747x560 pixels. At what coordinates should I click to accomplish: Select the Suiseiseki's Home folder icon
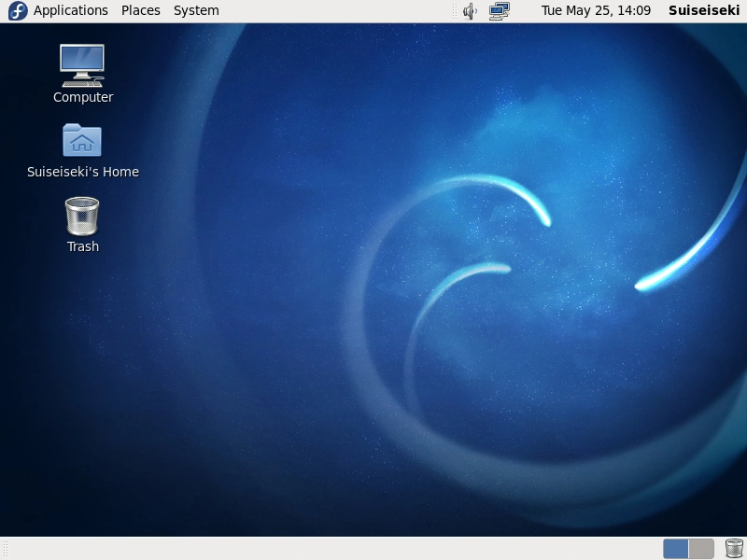[x=82, y=140]
